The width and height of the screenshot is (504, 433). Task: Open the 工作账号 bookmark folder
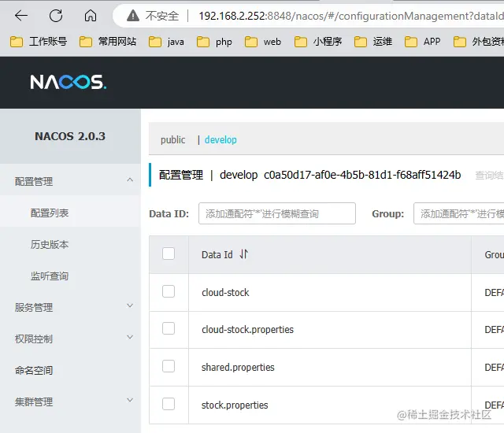(x=39, y=42)
